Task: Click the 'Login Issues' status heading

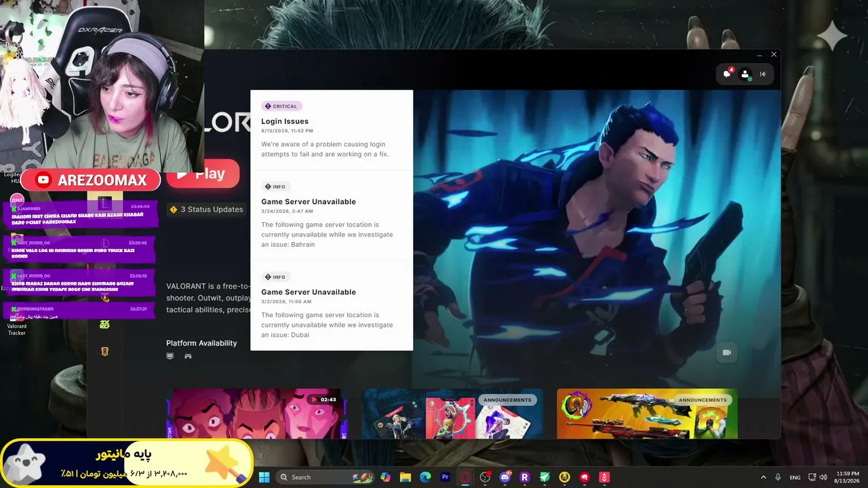Action: pyautogui.click(x=285, y=121)
